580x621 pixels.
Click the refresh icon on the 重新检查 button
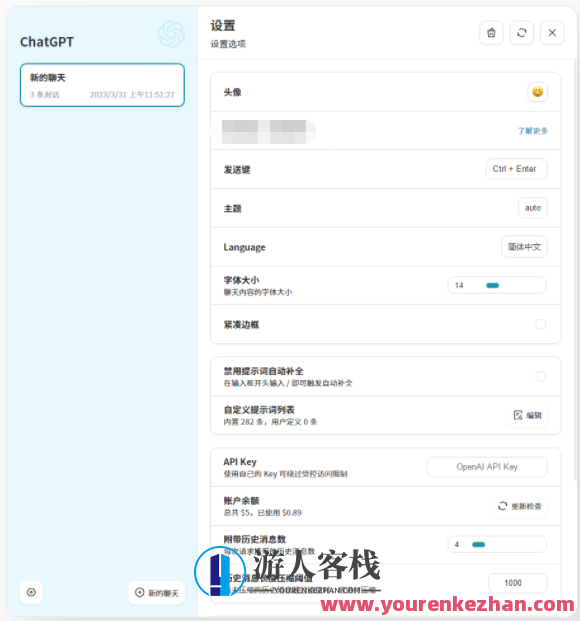pyautogui.click(x=502, y=506)
